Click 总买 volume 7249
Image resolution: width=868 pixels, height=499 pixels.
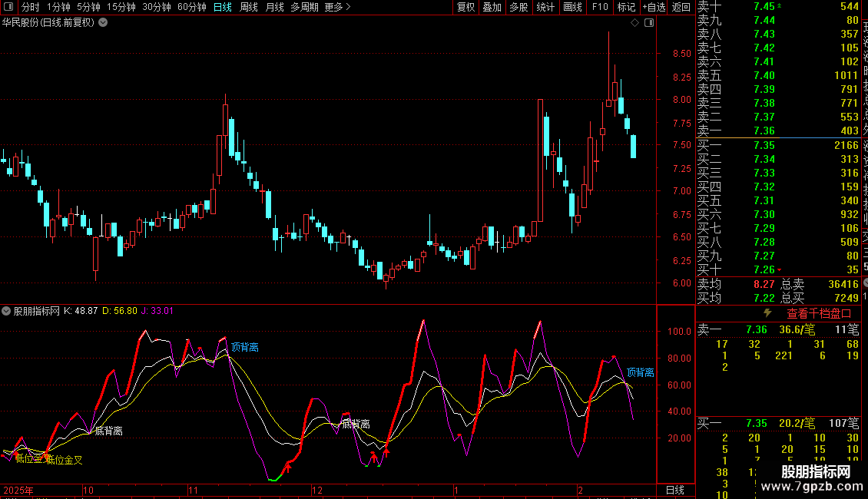coord(846,298)
